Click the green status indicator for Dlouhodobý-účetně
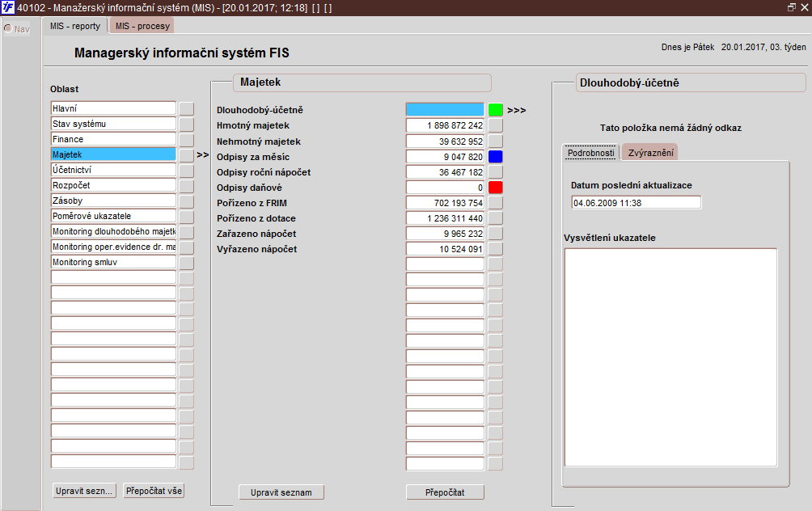The width and height of the screenshot is (812, 511). pyautogui.click(x=495, y=110)
